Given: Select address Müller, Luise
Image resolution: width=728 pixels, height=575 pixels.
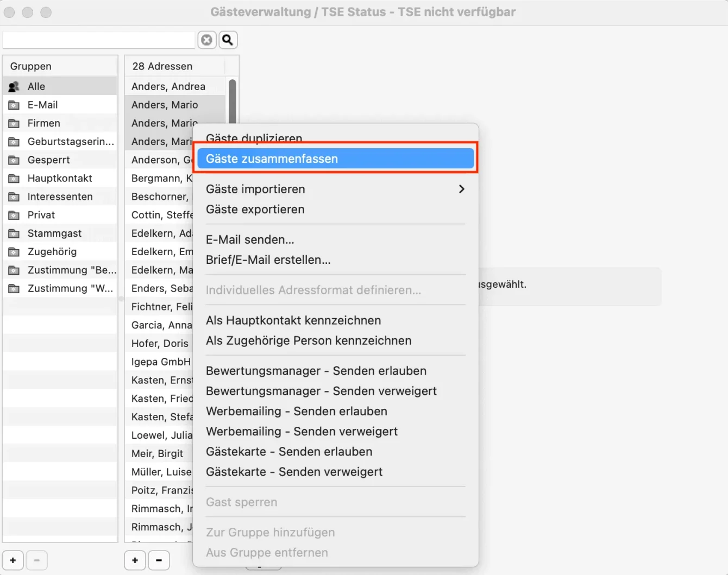Looking at the screenshot, I should (159, 472).
